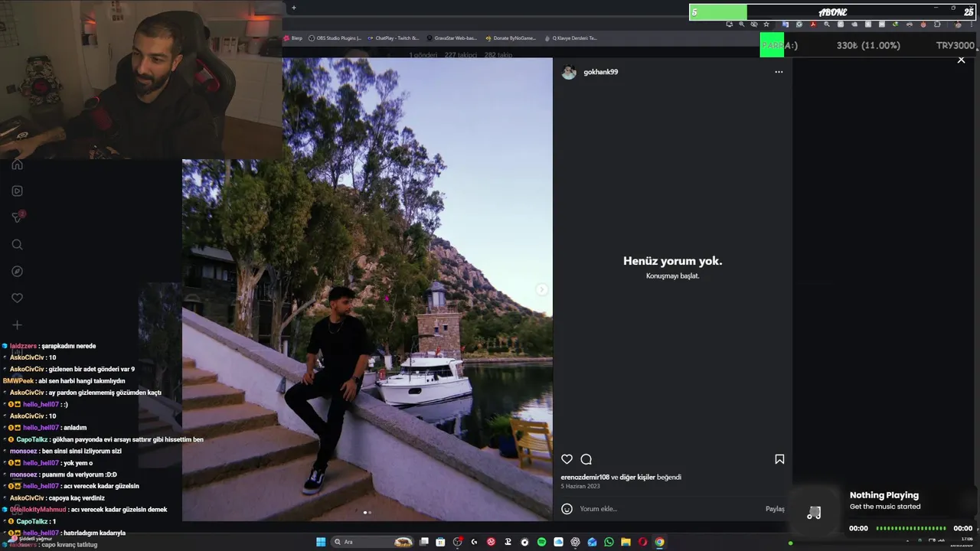Open Messages icon with notification badge
Viewport: 980px width, 551px height.
point(17,217)
